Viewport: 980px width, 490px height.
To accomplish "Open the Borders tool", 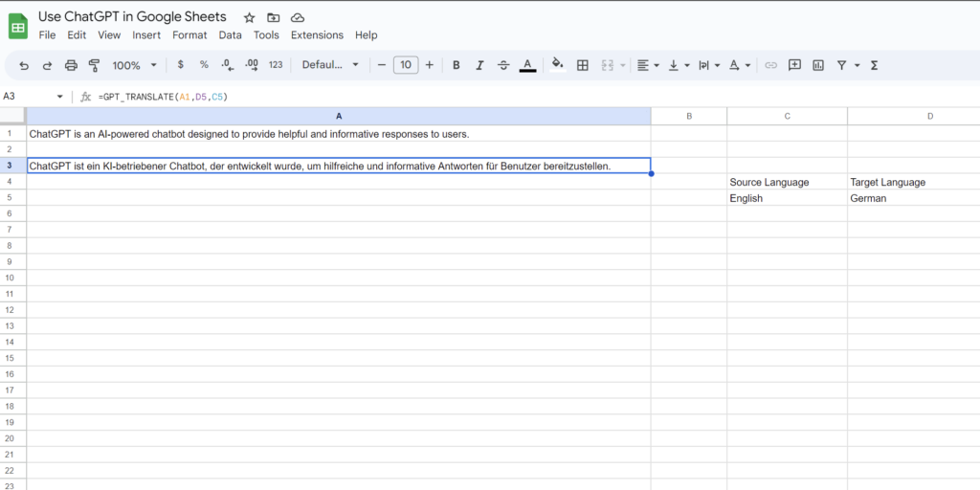I will (583, 65).
